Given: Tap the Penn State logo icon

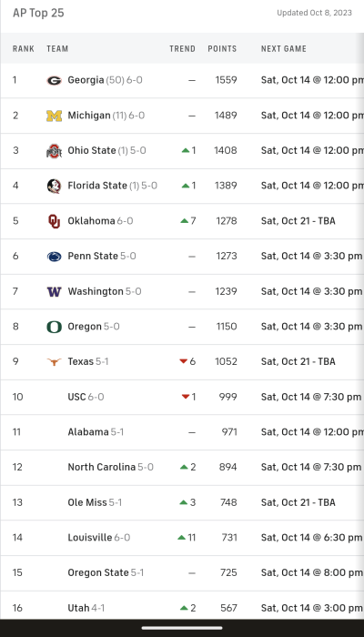Looking at the screenshot, I should pos(54,257).
